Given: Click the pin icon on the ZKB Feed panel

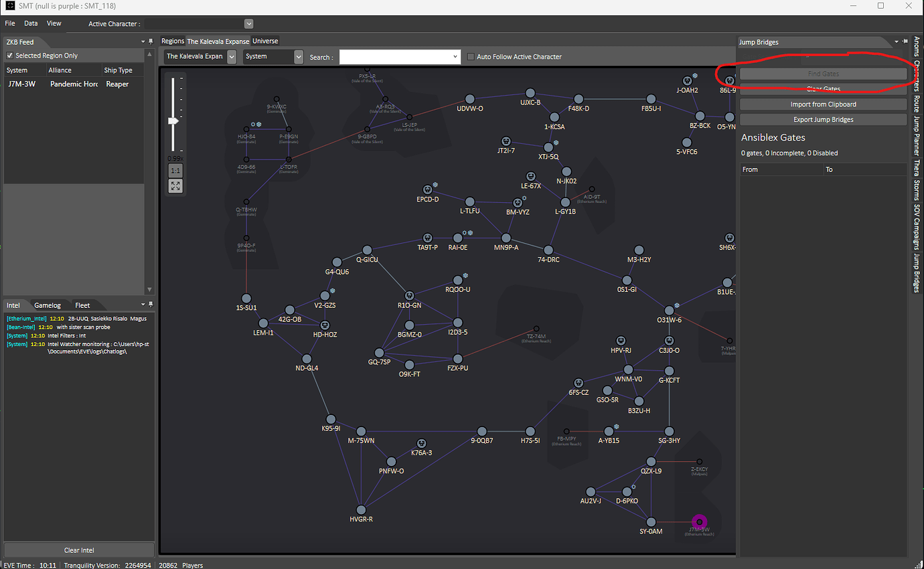Looking at the screenshot, I should point(151,42).
